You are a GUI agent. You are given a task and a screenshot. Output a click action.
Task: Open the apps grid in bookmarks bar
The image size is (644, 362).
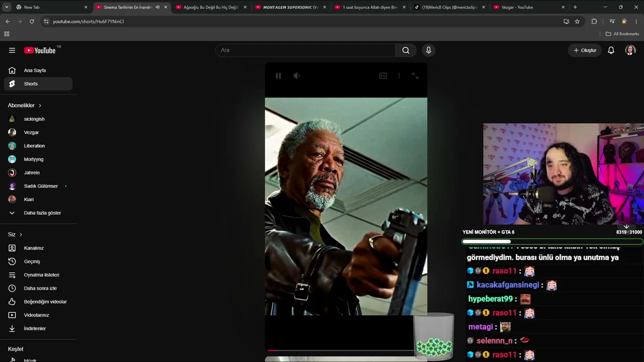(7, 34)
